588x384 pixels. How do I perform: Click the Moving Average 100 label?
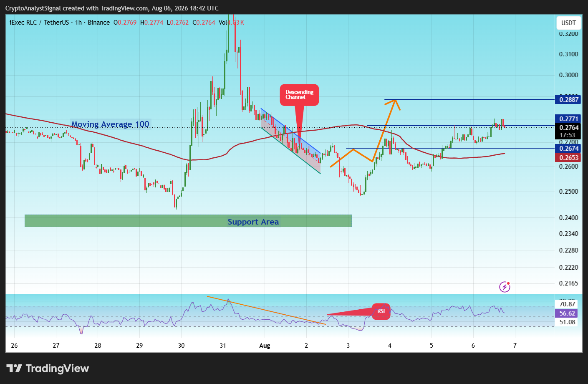(110, 124)
